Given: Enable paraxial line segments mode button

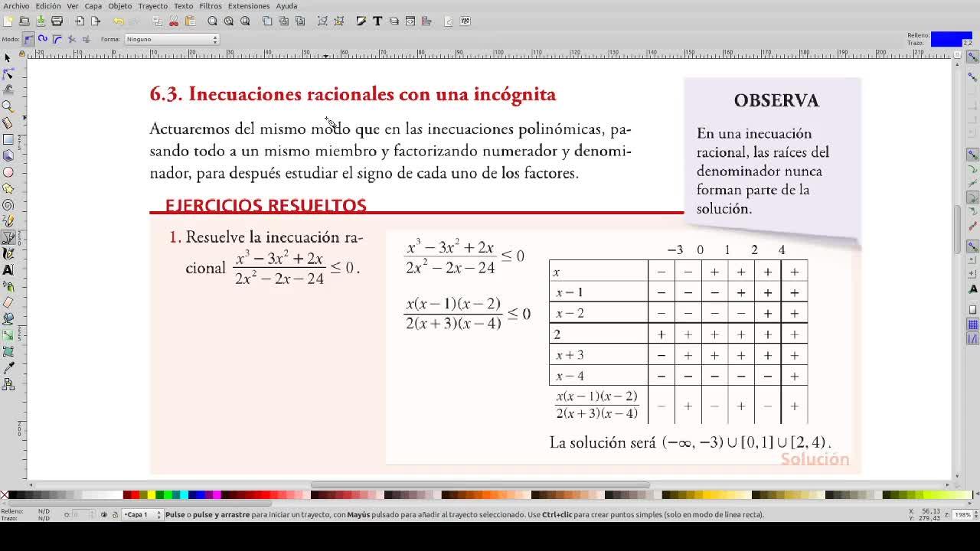Looking at the screenshot, I should pyautogui.click(x=87, y=39).
